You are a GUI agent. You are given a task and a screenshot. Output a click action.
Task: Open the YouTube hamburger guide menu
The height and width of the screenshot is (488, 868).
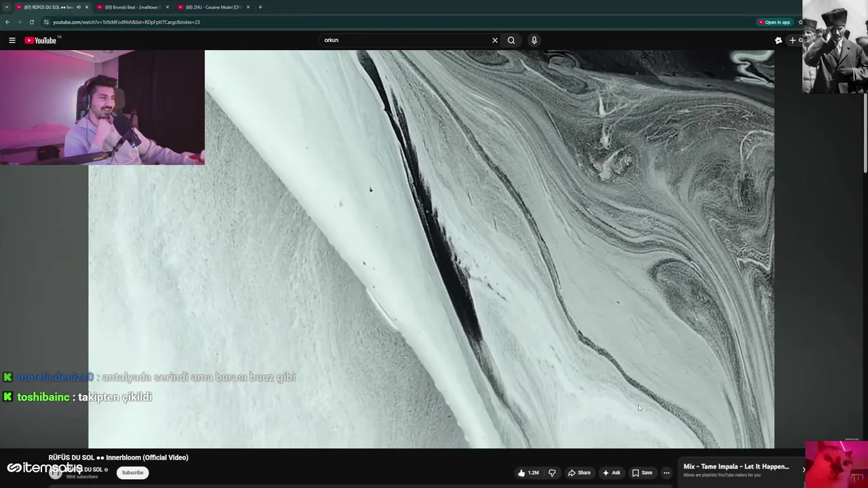coord(12,40)
